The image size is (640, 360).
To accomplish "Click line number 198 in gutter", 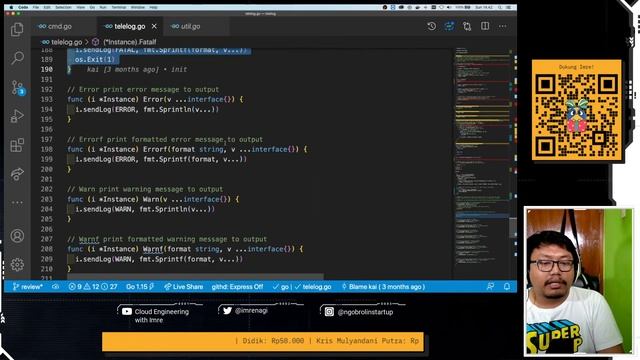I will (47, 149).
